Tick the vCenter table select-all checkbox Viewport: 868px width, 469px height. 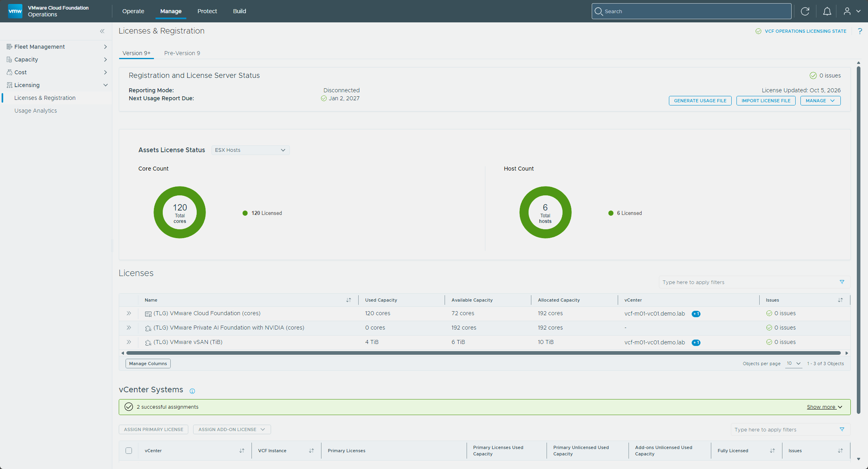tap(129, 451)
